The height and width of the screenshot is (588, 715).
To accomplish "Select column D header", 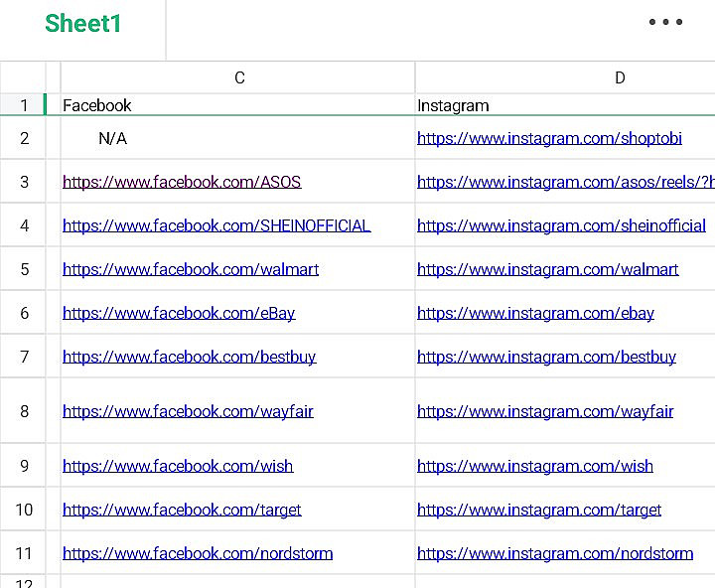I will 620,77.
